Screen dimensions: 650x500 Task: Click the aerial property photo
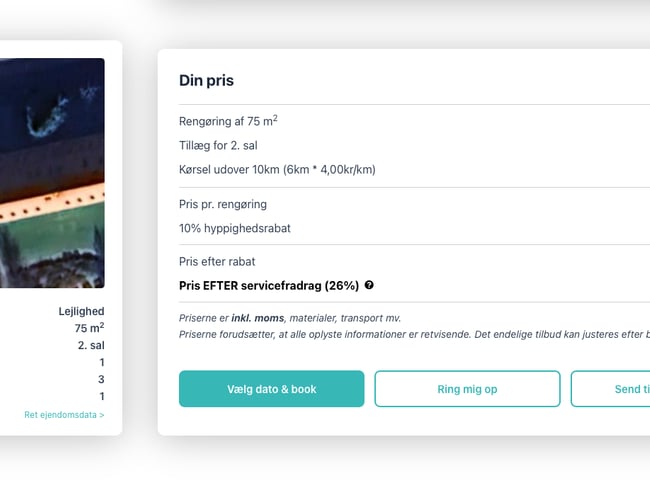point(52,173)
